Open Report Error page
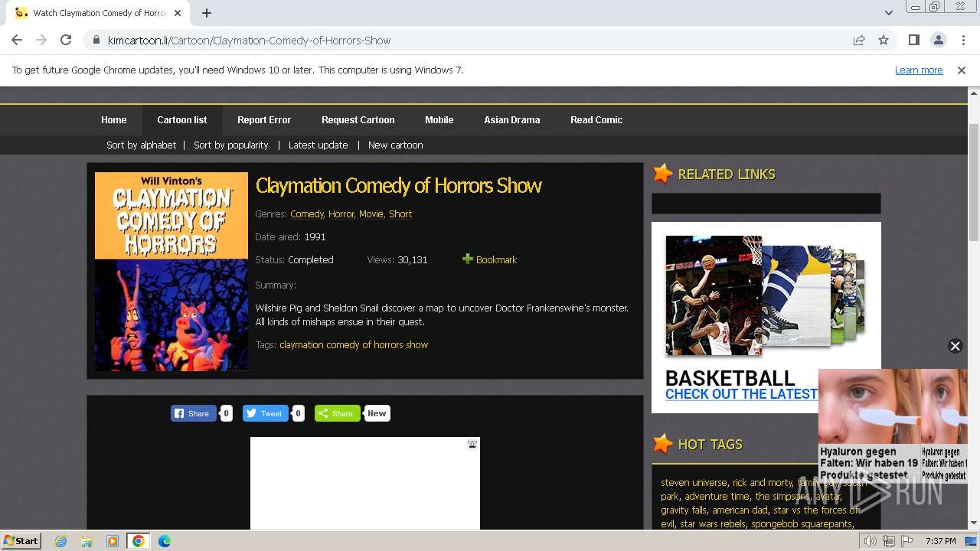Image resolution: width=980 pixels, height=551 pixels. click(x=264, y=120)
